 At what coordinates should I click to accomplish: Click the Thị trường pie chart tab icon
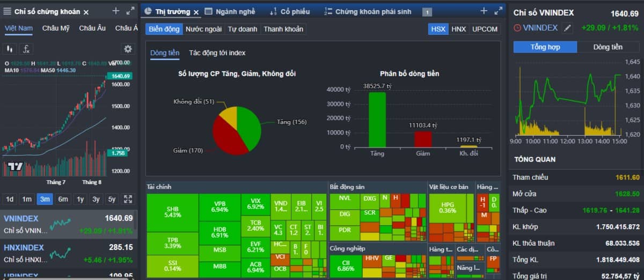[x=149, y=11]
